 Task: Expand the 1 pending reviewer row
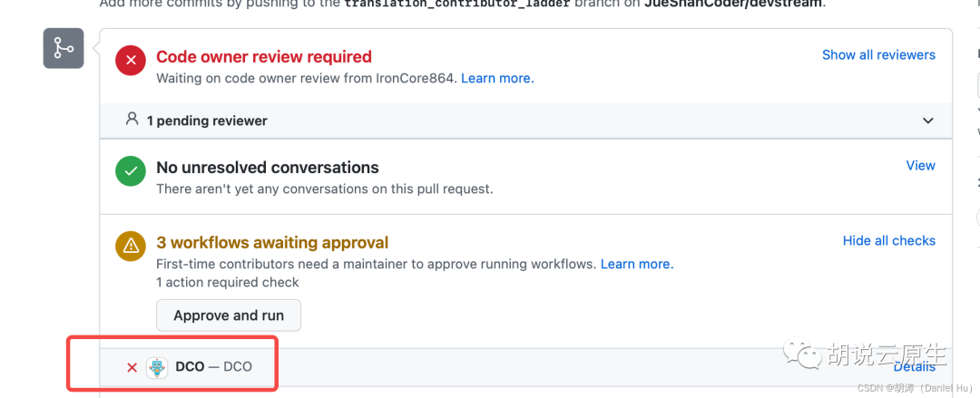pyautogui.click(x=207, y=121)
